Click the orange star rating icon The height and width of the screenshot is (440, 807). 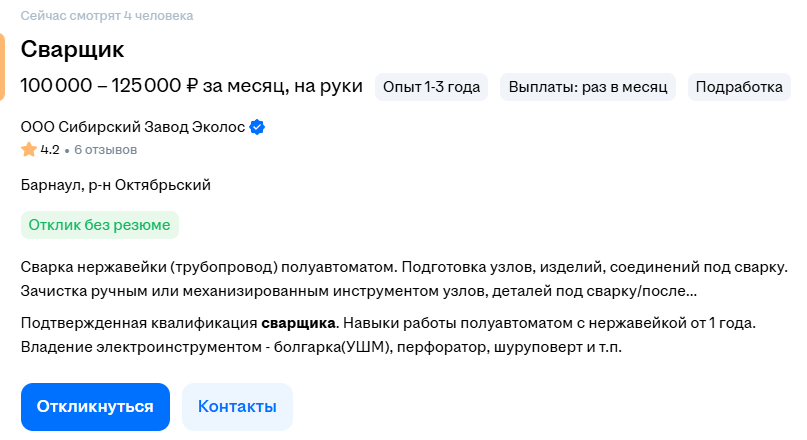(28, 150)
